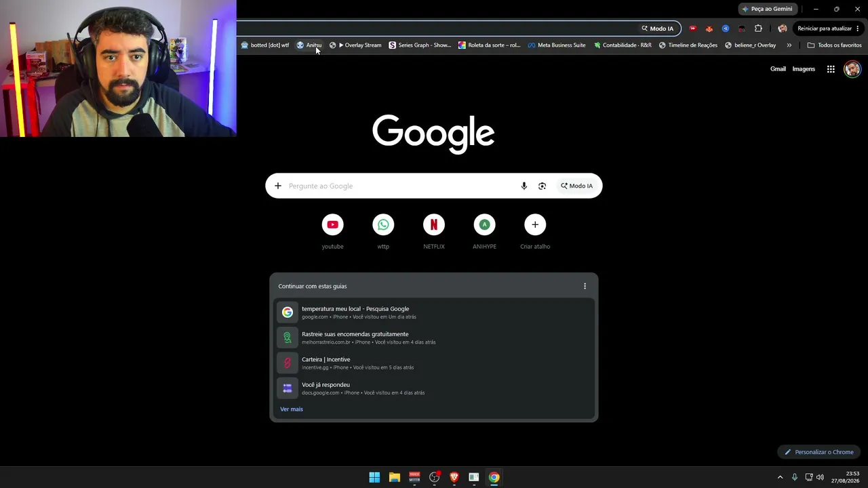Open the Timeline de Reações bookmark
Viewport: 868px width, 488px height.
point(688,45)
